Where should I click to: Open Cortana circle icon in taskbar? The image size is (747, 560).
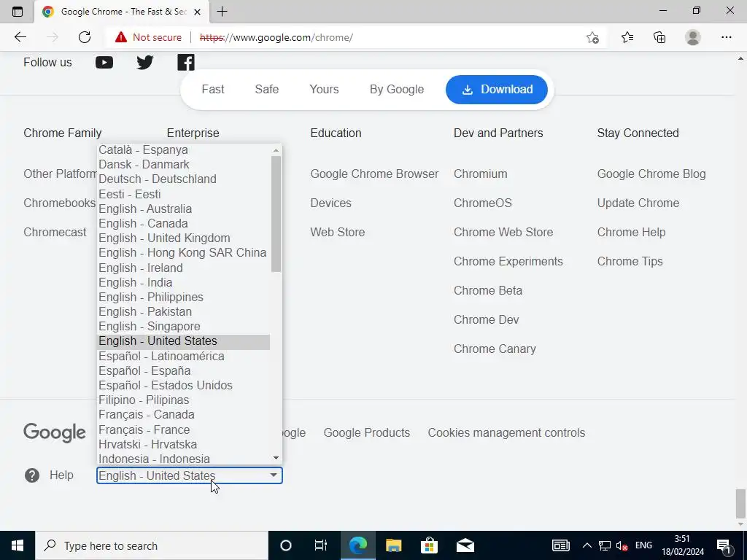(285, 545)
